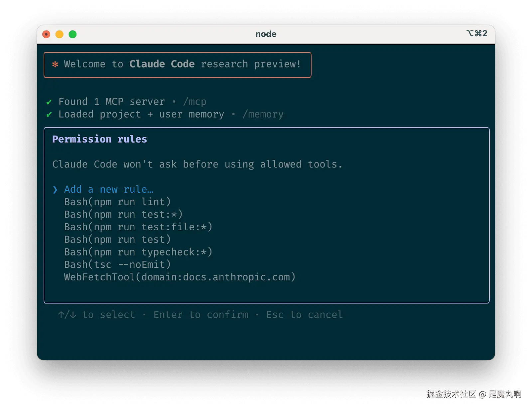The height and width of the screenshot is (409, 532).
Task: Select the Bash(npm run test) rule
Action: coord(117,240)
